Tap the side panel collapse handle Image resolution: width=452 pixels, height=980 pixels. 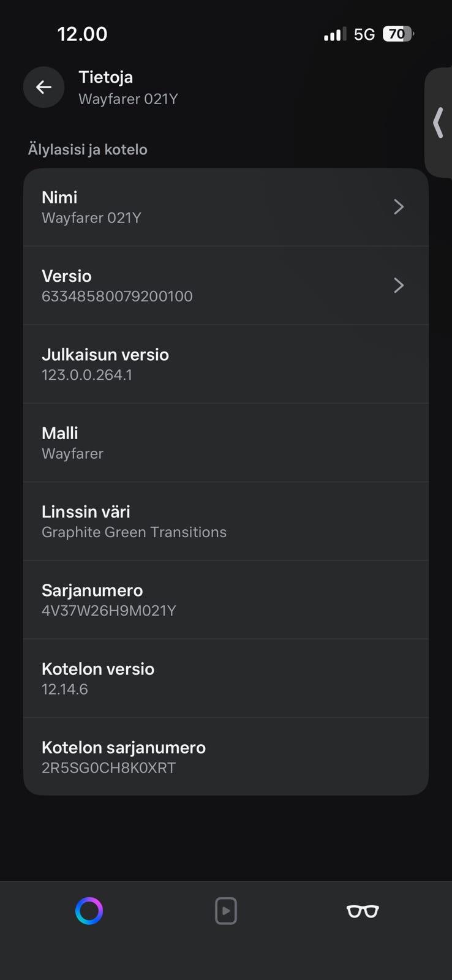(x=438, y=123)
